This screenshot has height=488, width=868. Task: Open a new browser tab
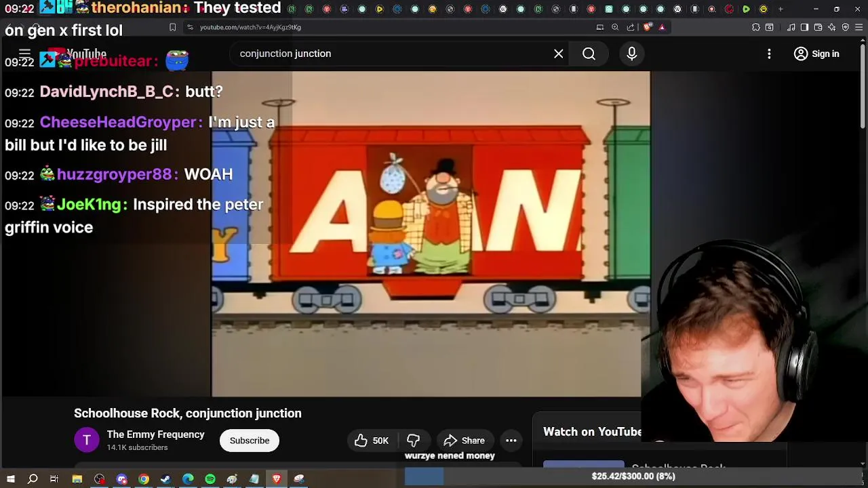(x=781, y=9)
